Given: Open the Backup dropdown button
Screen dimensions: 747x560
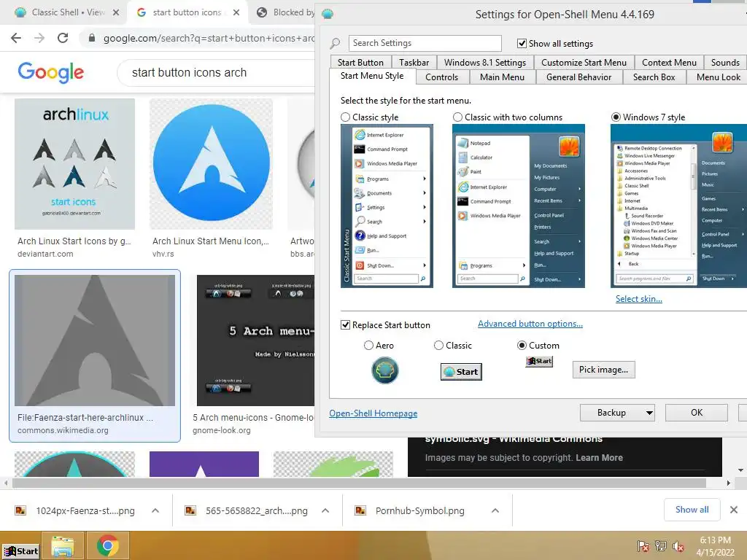Looking at the screenshot, I should pos(617,413).
